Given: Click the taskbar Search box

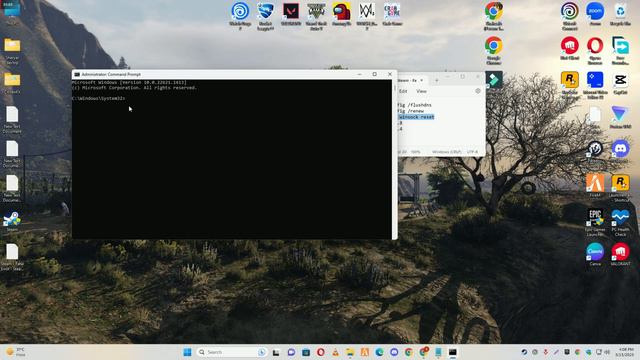Looking at the screenshot, I should (x=231, y=352).
